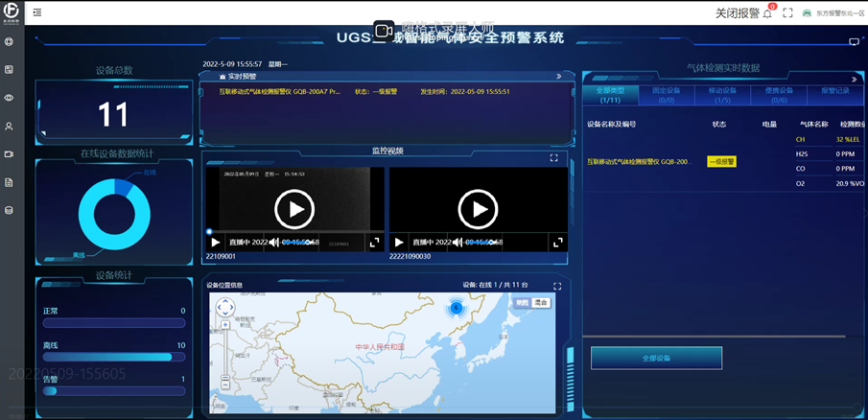Expand the gas detection data panel chevron
The height and width of the screenshot is (420, 868).
pos(853,80)
